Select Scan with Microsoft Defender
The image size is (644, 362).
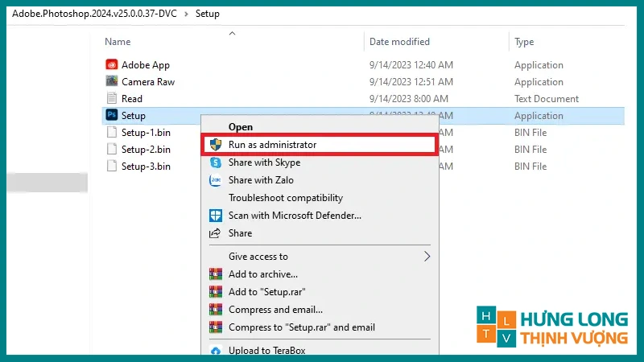click(x=295, y=216)
